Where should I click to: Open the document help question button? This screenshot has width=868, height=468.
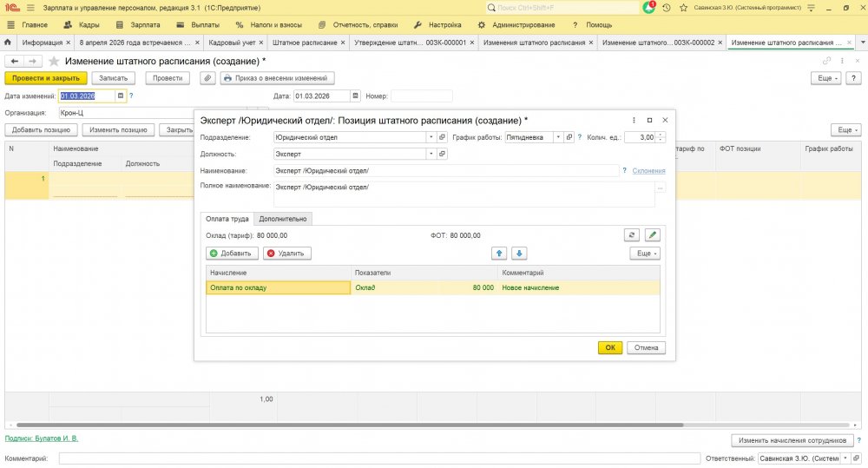coord(853,78)
